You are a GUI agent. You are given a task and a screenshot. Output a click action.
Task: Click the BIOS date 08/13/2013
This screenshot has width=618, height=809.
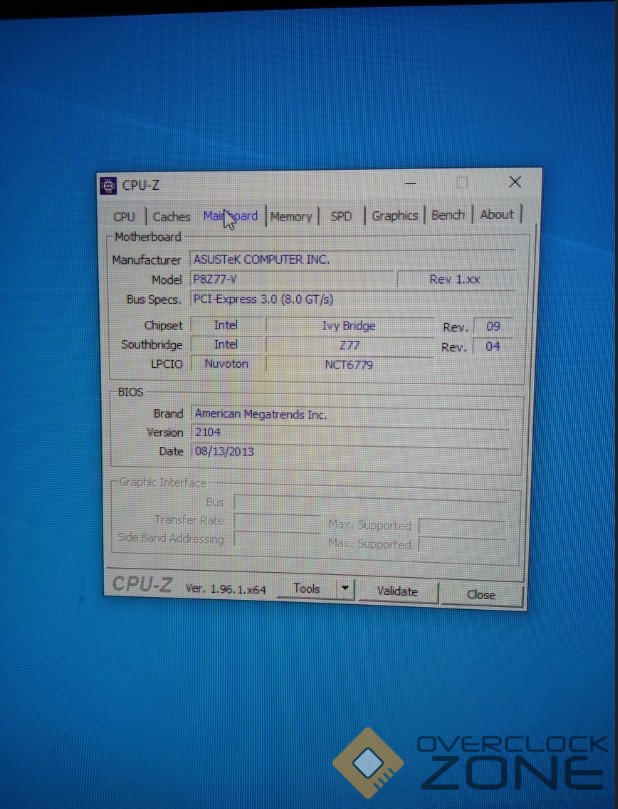pyautogui.click(x=224, y=451)
